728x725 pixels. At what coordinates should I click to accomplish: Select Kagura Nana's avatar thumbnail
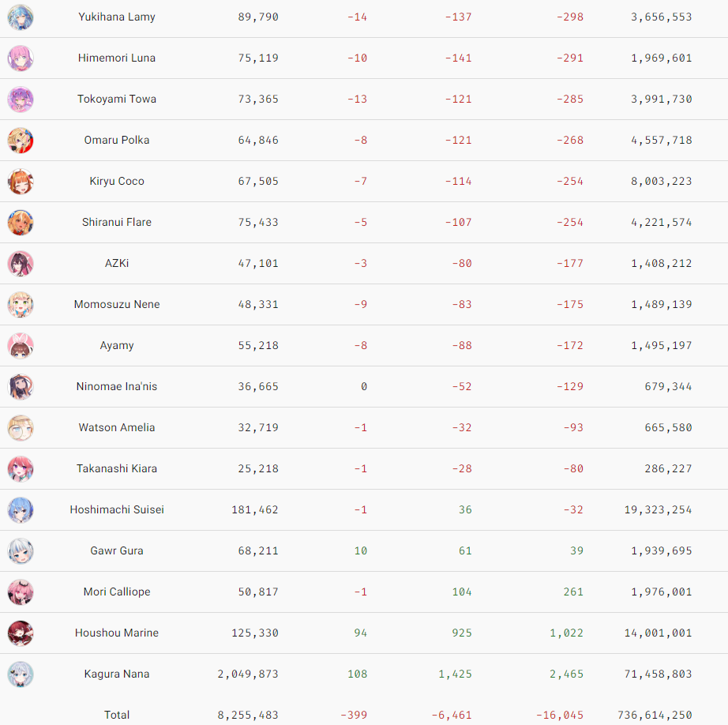[21, 674]
